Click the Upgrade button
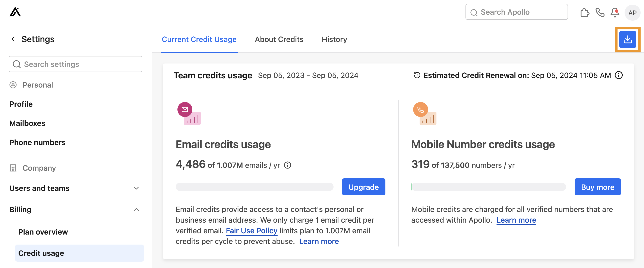 coord(363,187)
